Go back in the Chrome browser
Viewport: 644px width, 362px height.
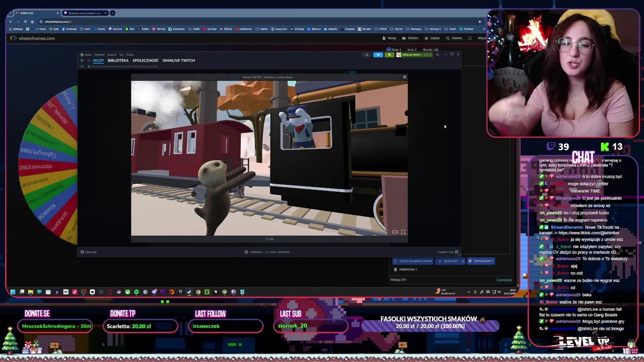(11, 22)
